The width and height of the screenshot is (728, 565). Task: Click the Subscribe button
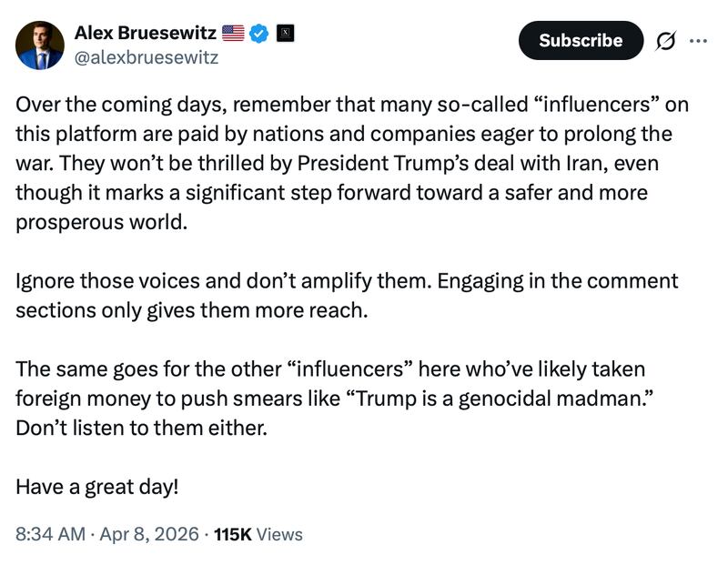click(x=579, y=40)
